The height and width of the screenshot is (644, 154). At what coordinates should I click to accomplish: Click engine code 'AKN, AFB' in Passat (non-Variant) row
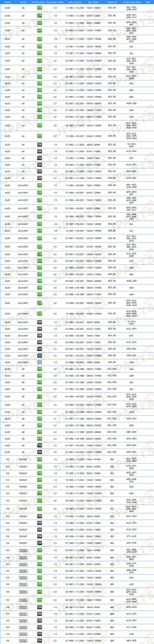[131, 543]
